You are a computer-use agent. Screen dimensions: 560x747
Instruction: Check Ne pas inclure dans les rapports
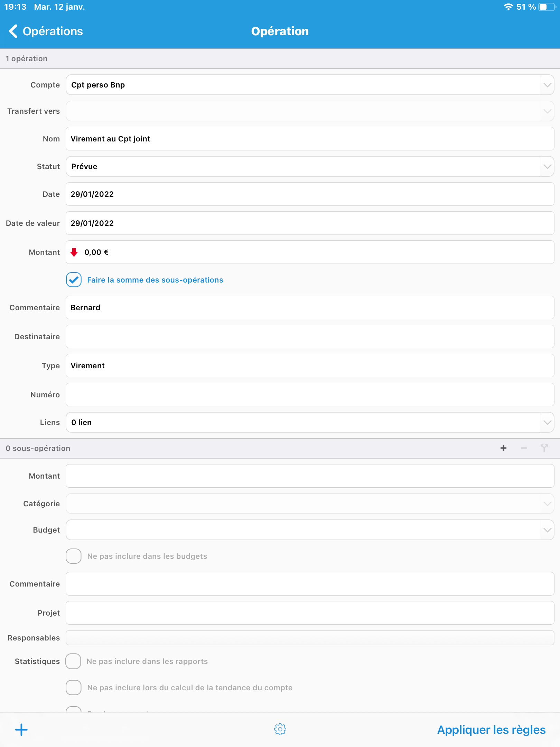point(74,661)
